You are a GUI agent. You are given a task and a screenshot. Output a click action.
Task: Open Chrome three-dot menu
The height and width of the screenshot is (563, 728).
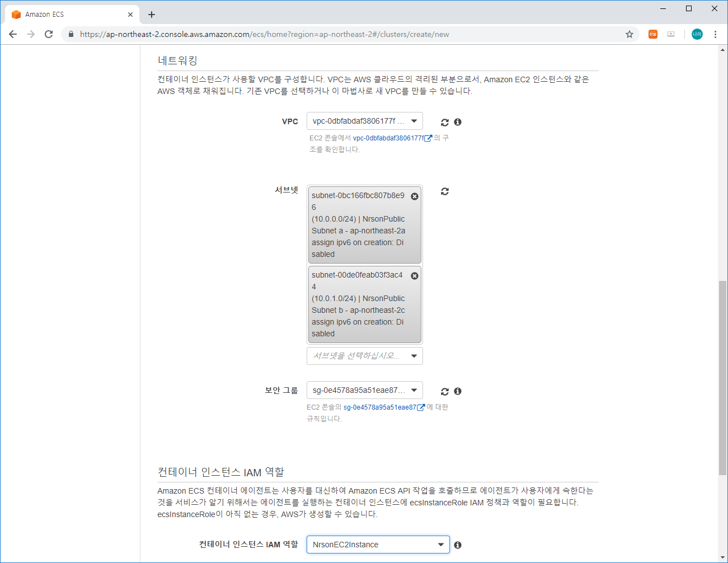[715, 34]
